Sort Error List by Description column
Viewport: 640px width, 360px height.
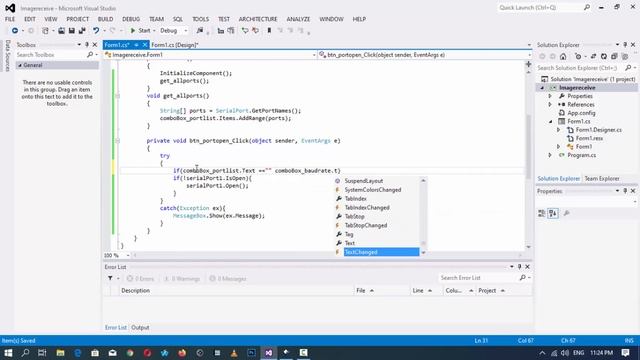tap(136, 291)
